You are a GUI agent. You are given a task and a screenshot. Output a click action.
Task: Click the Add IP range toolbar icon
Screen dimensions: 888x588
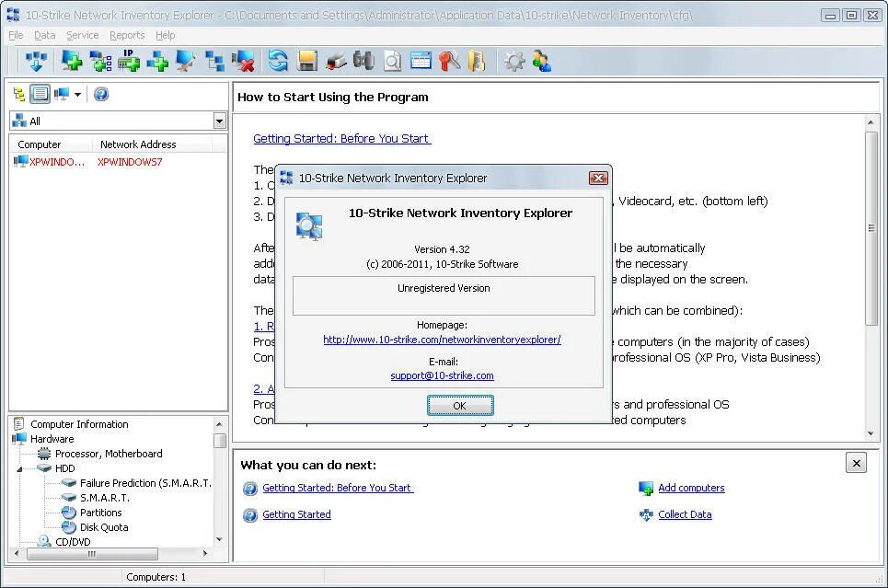click(129, 61)
